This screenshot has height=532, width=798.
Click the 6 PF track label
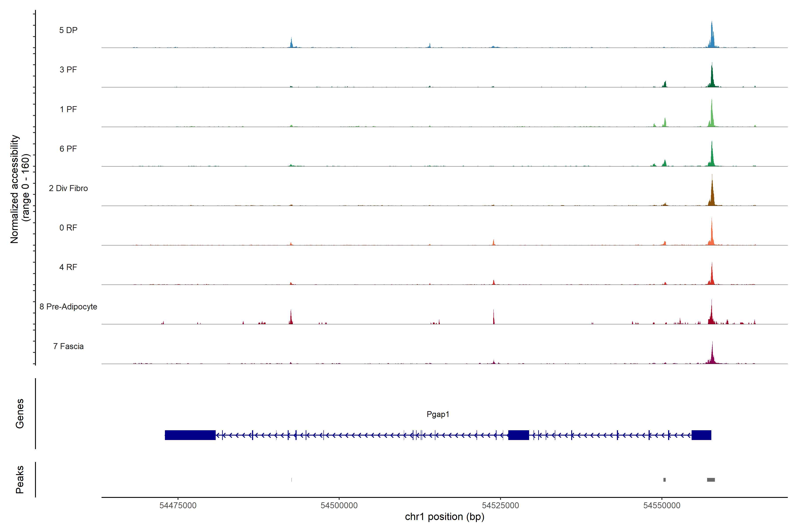pyautogui.click(x=68, y=149)
